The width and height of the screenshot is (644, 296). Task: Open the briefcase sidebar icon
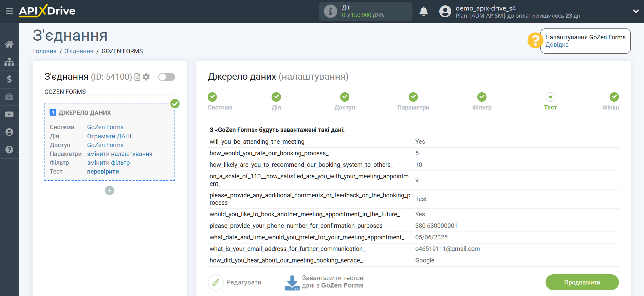coord(9,97)
